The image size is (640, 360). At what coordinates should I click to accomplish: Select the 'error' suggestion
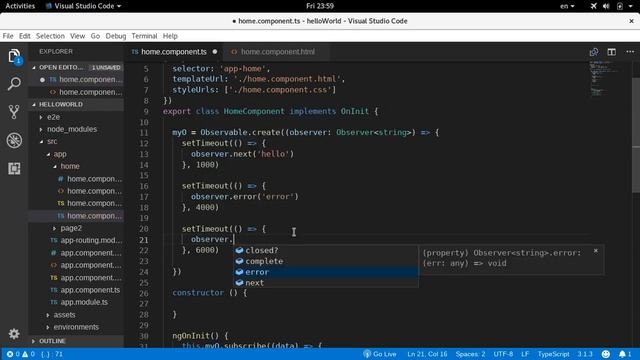(326, 272)
